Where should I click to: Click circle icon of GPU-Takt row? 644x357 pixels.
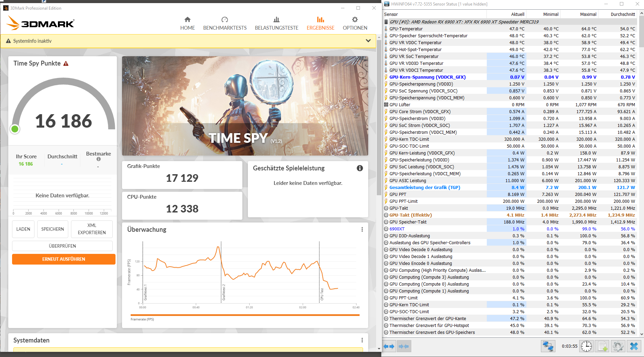386,208
